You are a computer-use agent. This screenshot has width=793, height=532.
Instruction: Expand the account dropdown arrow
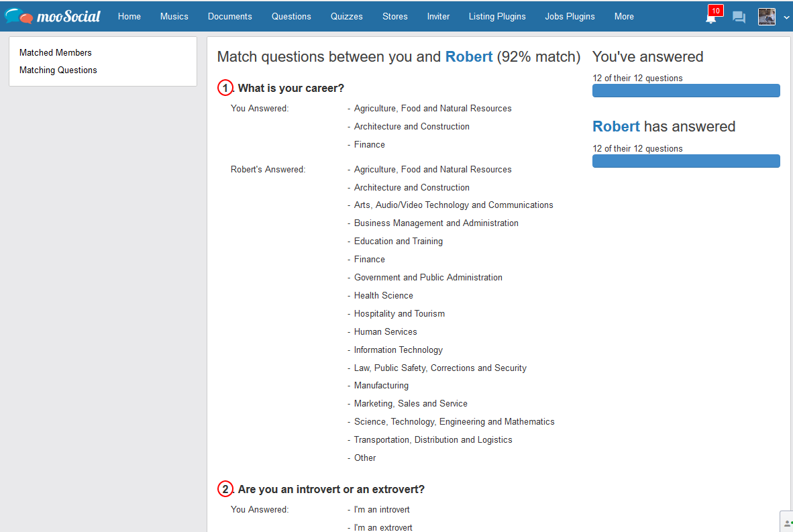[786, 17]
